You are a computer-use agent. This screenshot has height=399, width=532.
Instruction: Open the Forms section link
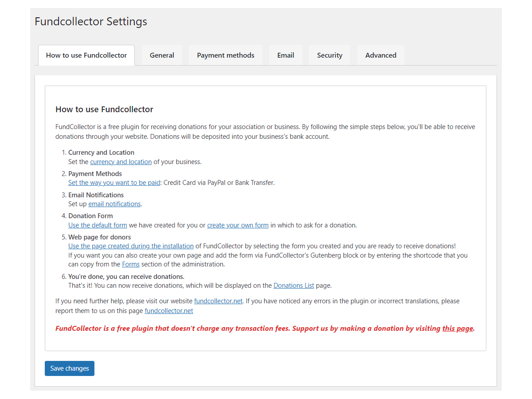tap(131, 264)
